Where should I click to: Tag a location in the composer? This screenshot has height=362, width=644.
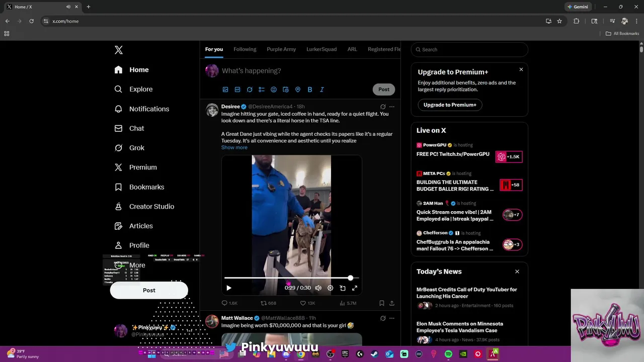tap(298, 89)
